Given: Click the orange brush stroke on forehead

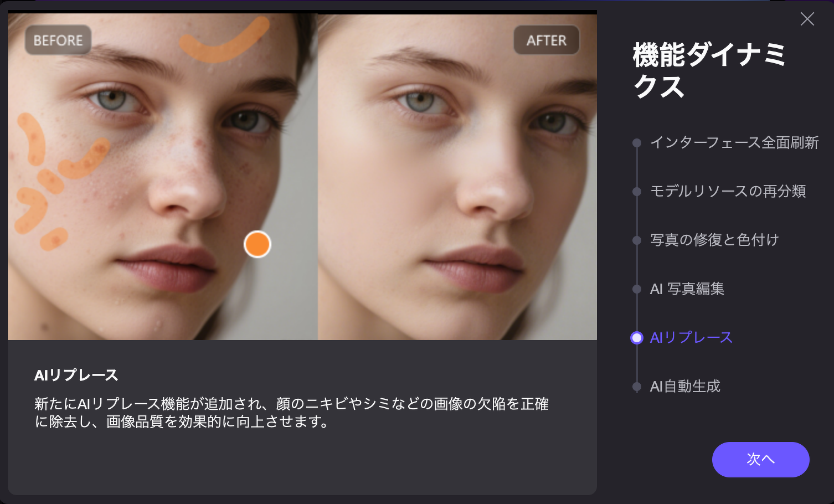Looking at the screenshot, I should tap(224, 40).
